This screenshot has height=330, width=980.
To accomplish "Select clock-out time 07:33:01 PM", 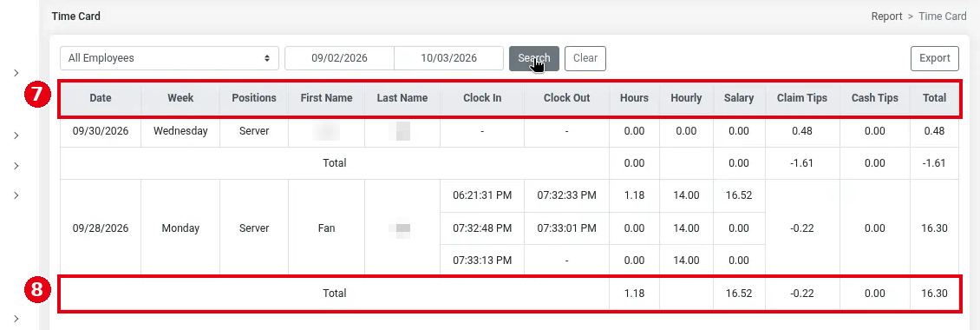I will (567, 228).
